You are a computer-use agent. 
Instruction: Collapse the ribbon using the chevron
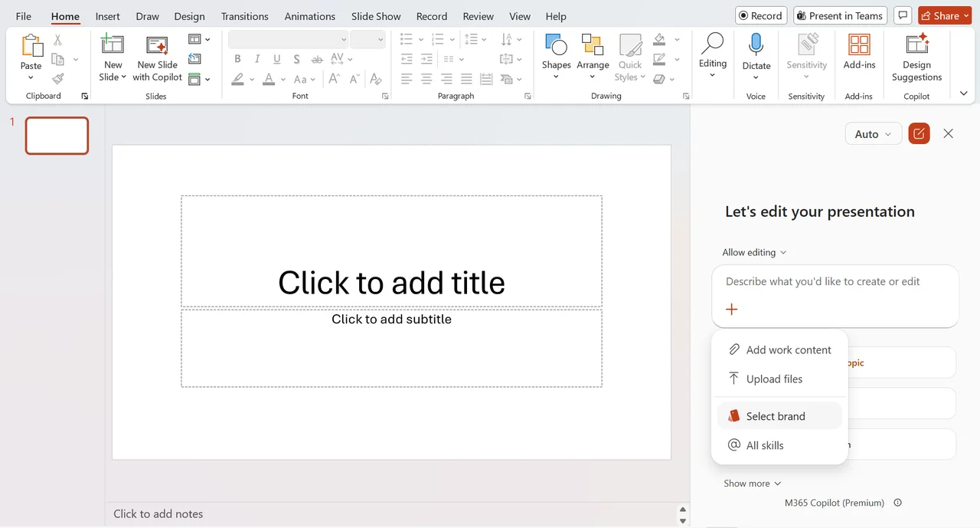pos(963,93)
